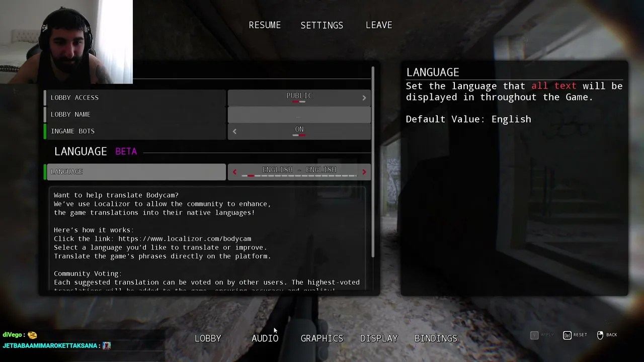The height and width of the screenshot is (362, 644).
Task: Click the Del key icon beside Reset
Action: (x=567, y=335)
